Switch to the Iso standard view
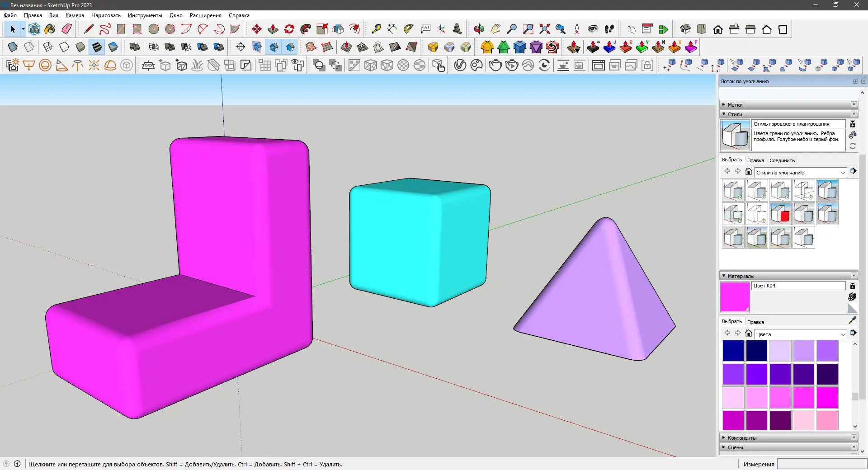 pyautogui.click(x=685, y=29)
